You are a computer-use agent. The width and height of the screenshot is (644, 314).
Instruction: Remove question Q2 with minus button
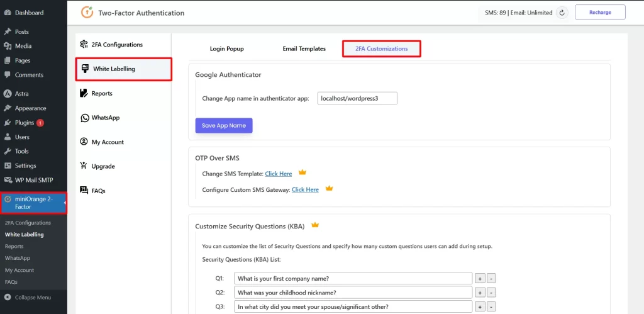point(491,293)
